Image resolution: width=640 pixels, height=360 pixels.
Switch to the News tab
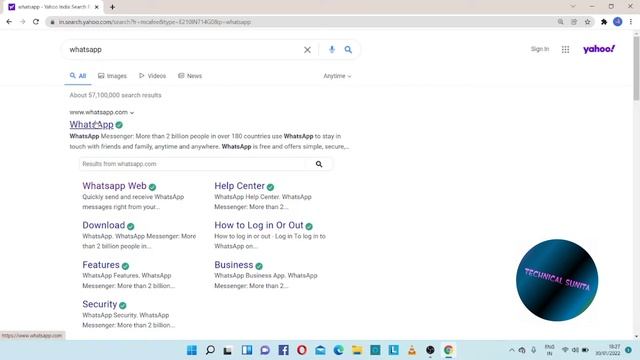pyautogui.click(x=190, y=76)
